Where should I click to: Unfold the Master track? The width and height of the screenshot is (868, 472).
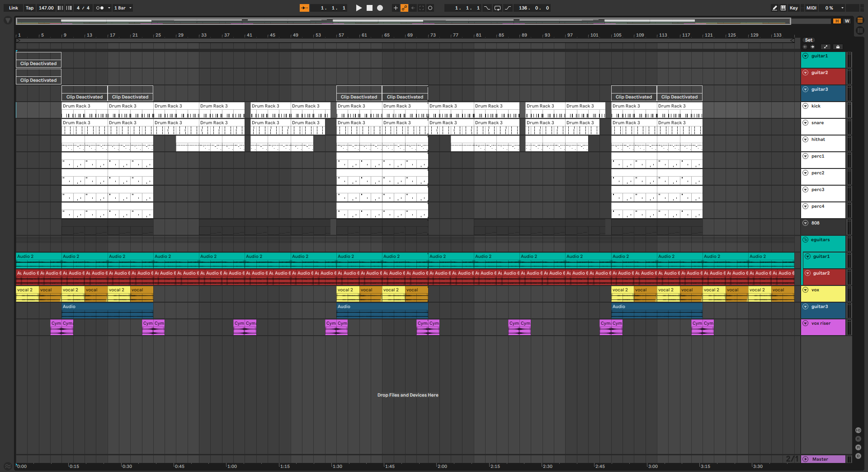[806, 459]
